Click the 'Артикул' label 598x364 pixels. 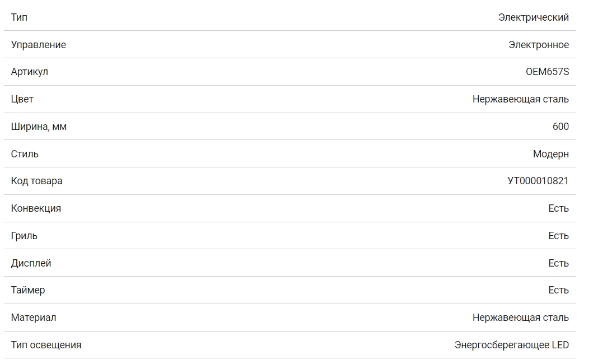[x=29, y=72]
